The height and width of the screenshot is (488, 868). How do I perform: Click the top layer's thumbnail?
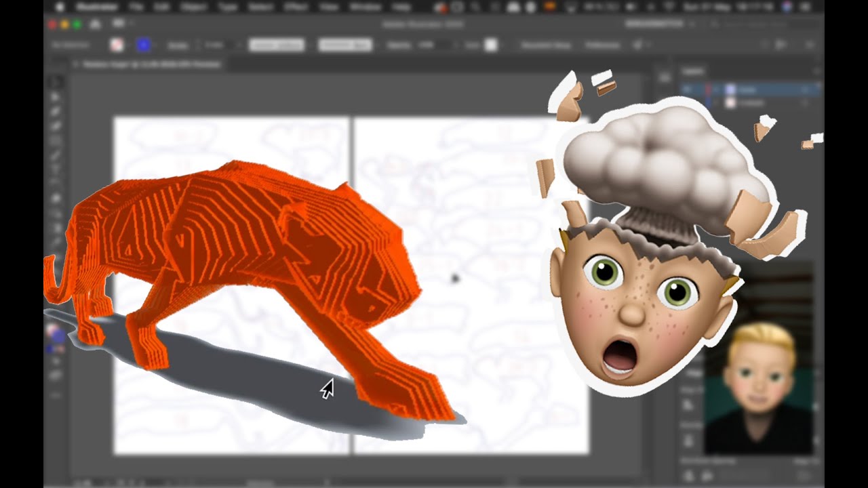[730, 89]
